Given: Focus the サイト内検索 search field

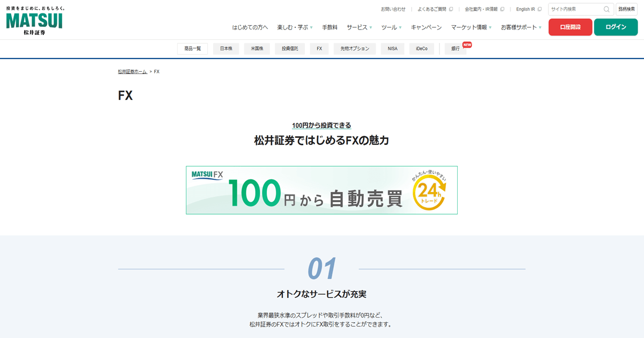Looking at the screenshot, I should point(575,9).
